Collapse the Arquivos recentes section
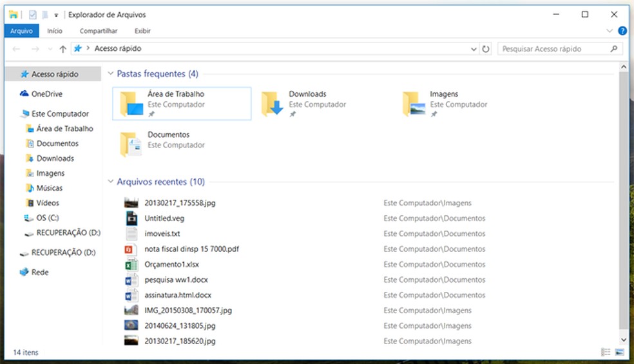Screen dimensions: 634x364 pyautogui.click(x=110, y=181)
